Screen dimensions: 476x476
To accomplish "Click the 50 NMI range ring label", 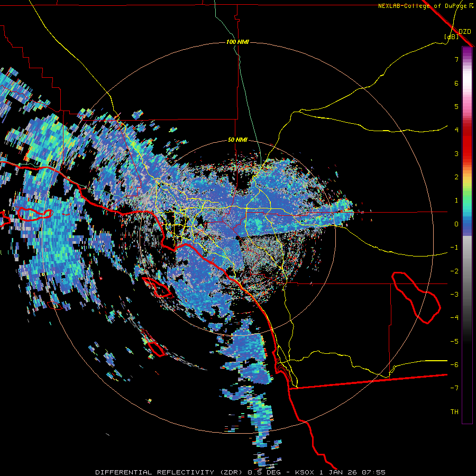I will (237, 140).
